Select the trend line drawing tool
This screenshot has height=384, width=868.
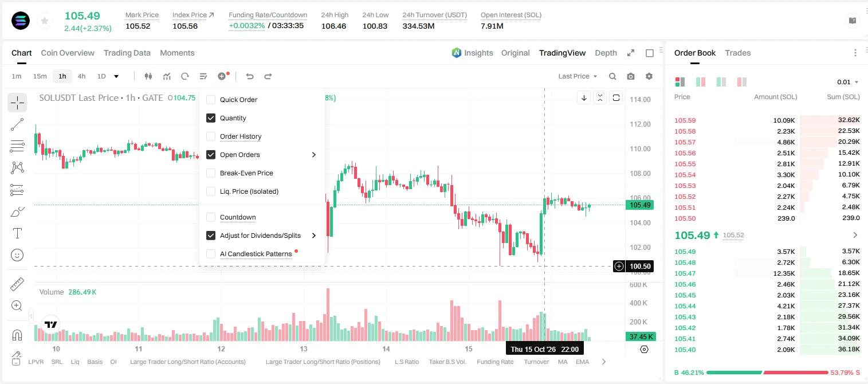(x=17, y=124)
